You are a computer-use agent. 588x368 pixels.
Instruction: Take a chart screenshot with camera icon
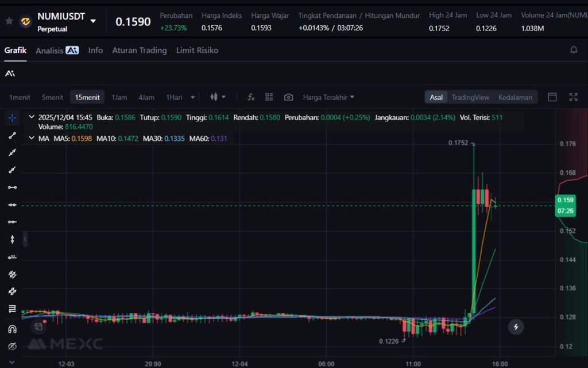(x=288, y=97)
